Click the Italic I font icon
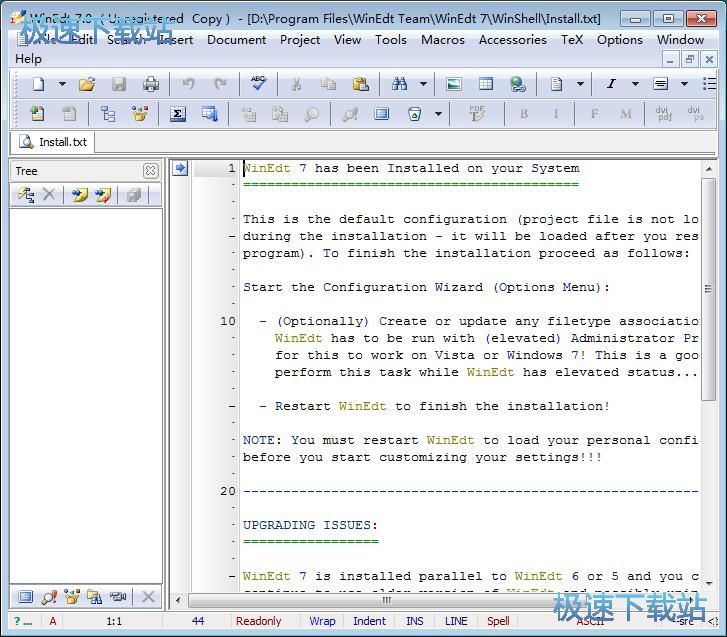727x637 pixels. pos(611,84)
